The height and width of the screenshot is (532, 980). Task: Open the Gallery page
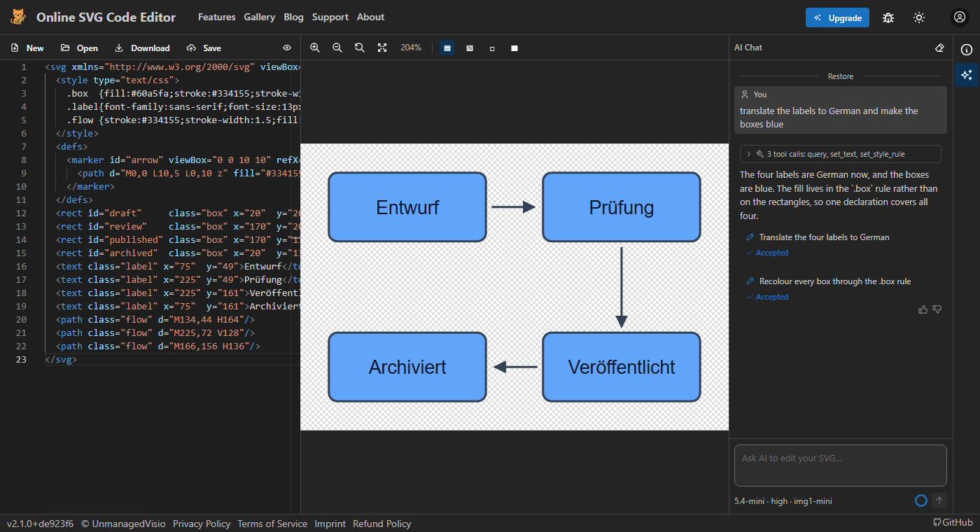click(260, 17)
